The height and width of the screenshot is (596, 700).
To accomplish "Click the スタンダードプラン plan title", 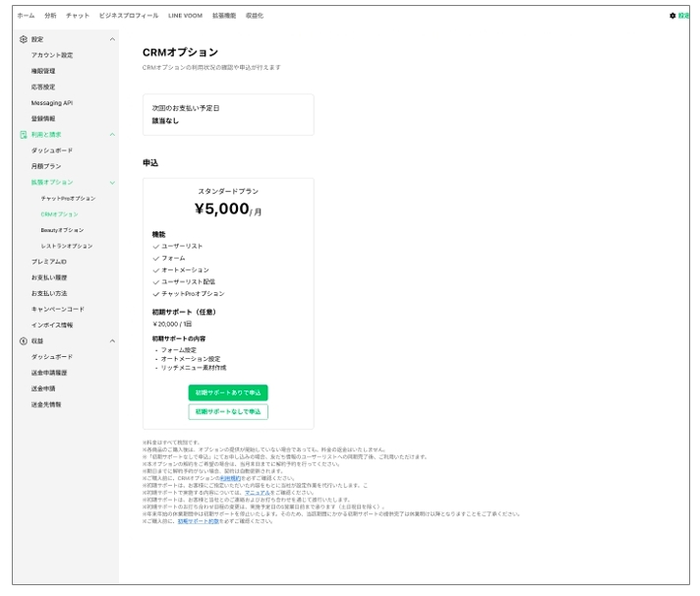I will [228, 191].
